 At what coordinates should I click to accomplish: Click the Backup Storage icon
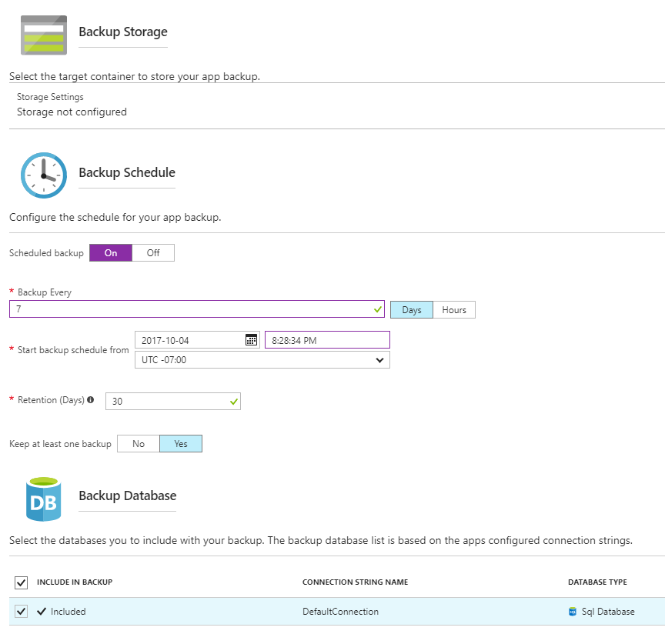click(x=43, y=35)
